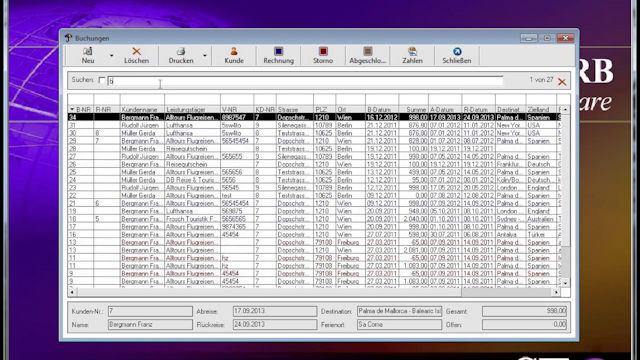Delete the booking with Löschen
Viewport: 640px width, 360px height.
[136, 56]
